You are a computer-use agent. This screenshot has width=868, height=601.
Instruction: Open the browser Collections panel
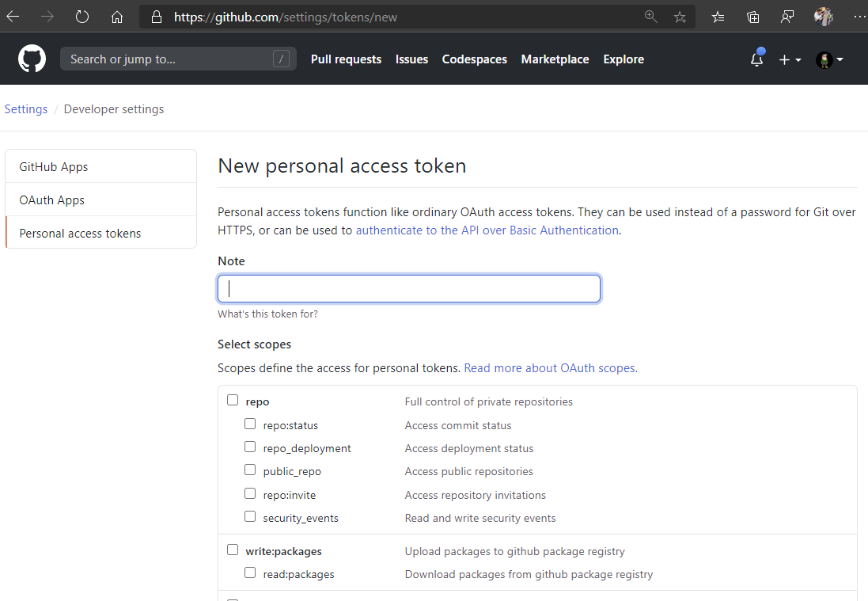tap(753, 17)
